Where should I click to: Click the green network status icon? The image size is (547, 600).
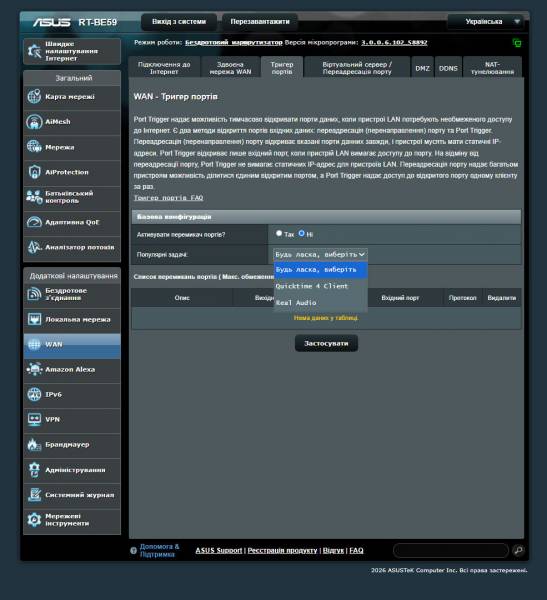516,43
